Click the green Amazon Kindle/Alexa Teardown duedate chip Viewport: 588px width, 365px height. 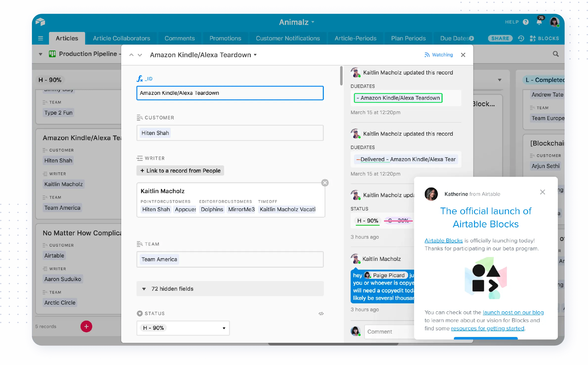(x=398, y=98)
